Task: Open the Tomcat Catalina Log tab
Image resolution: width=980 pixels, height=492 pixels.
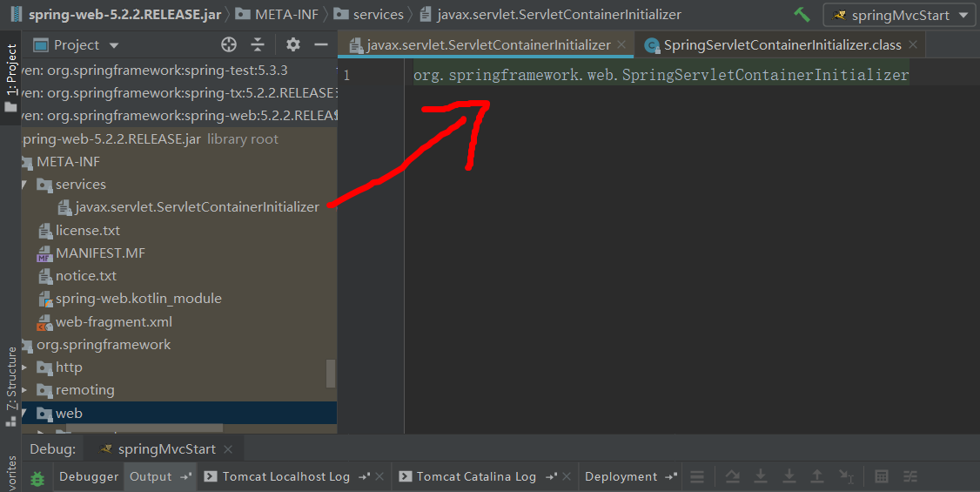Action: (475, 476)
